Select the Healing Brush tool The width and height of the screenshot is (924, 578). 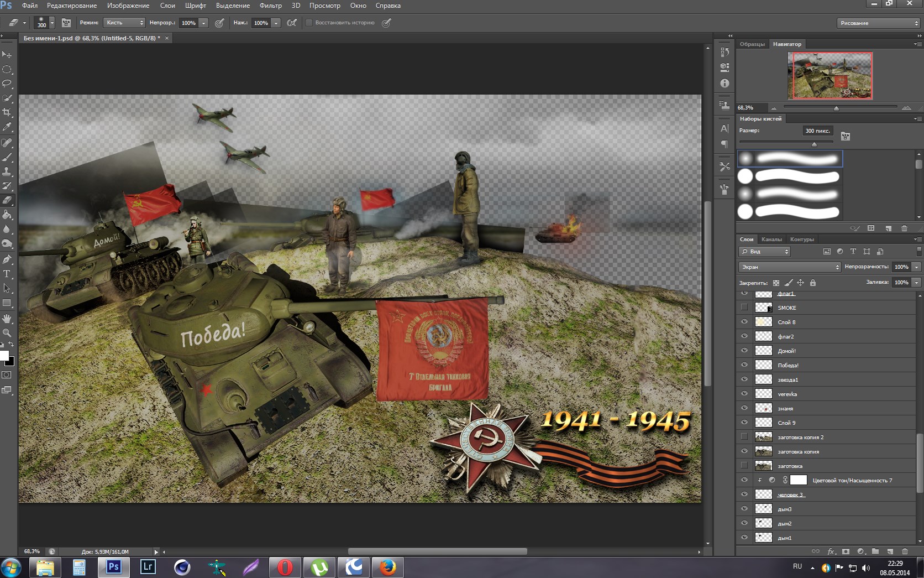click(x=7, y=143)
